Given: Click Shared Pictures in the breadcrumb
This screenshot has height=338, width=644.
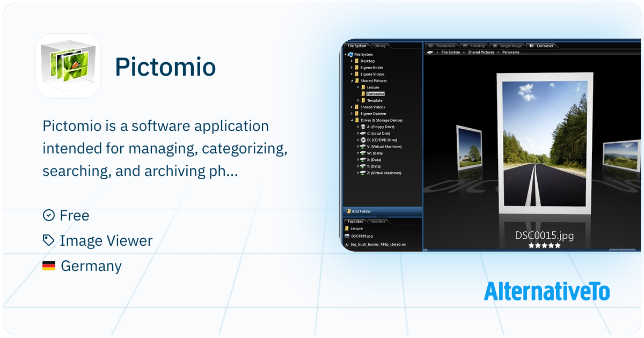Looking at the screenshot, I should tap(481, 52).
